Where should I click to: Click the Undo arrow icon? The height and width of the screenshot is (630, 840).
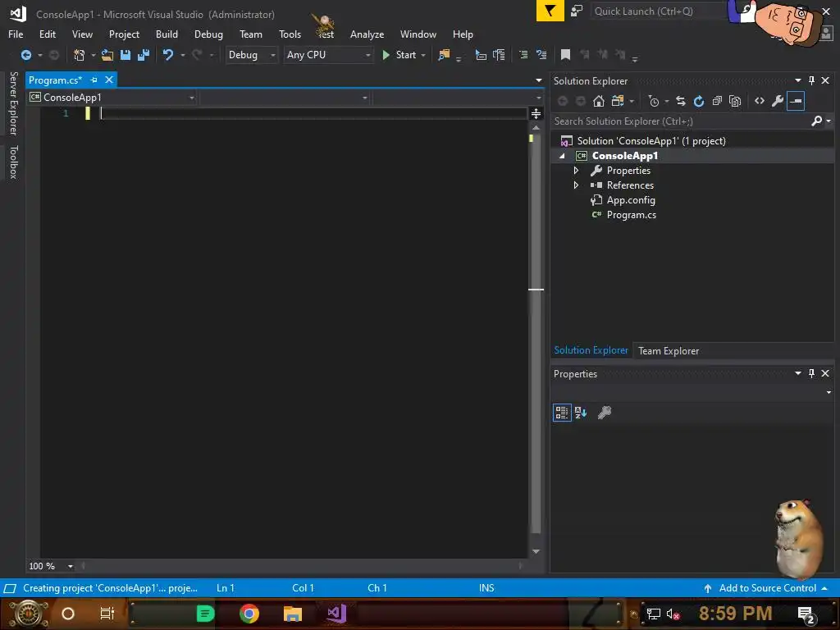pyautogui.click(x=168, y=55)
